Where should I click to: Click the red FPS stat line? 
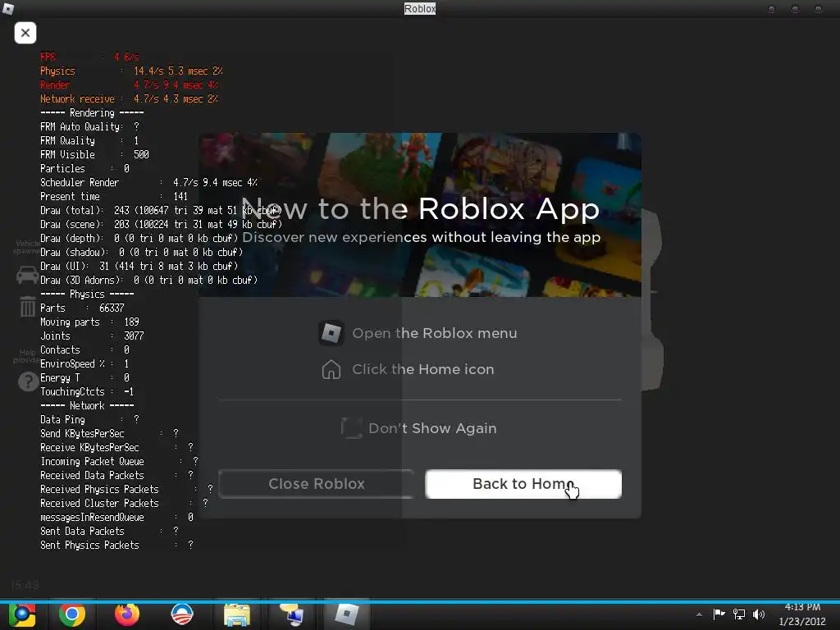[90, 57]
